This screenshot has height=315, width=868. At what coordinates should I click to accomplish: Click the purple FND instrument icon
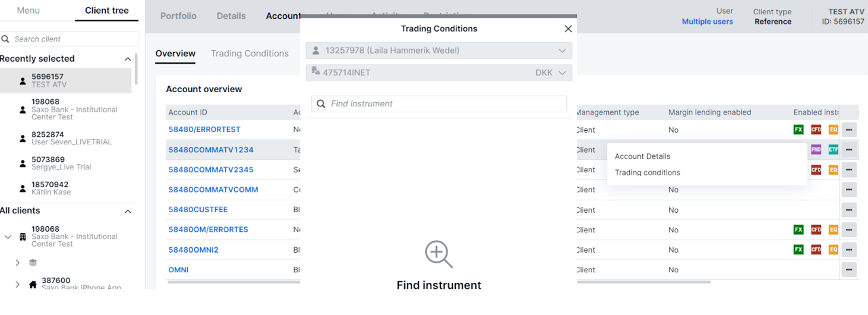(x=816, y=150)
